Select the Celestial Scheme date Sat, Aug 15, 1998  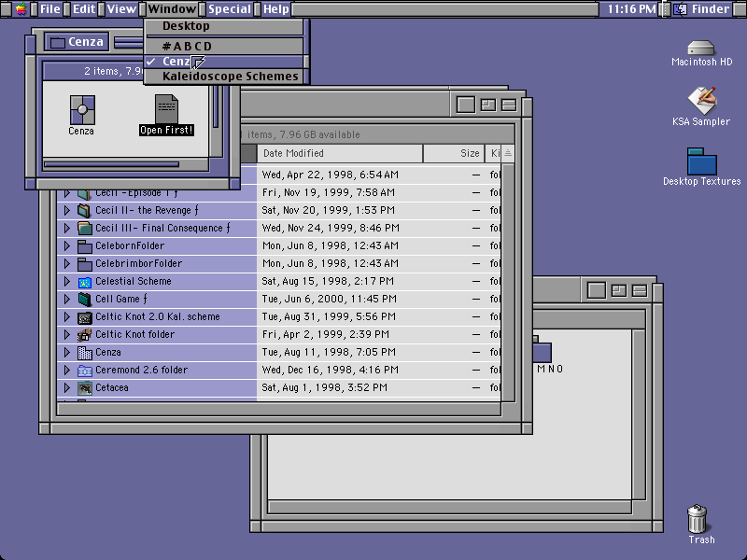tap(328, 282)
